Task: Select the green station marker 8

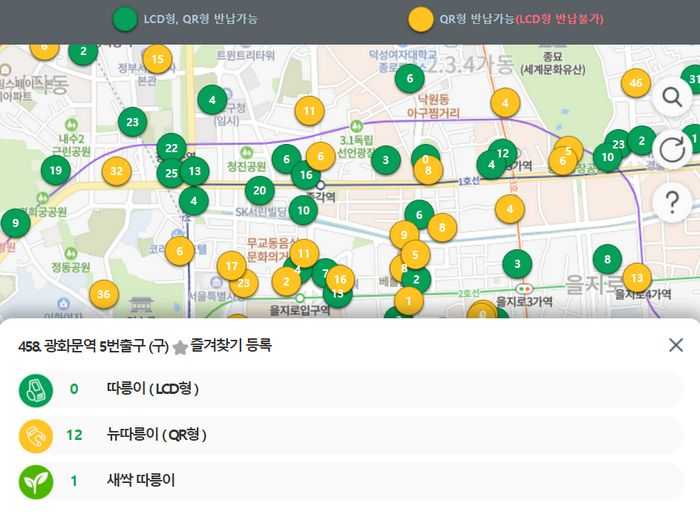Action: click(607, 259)
